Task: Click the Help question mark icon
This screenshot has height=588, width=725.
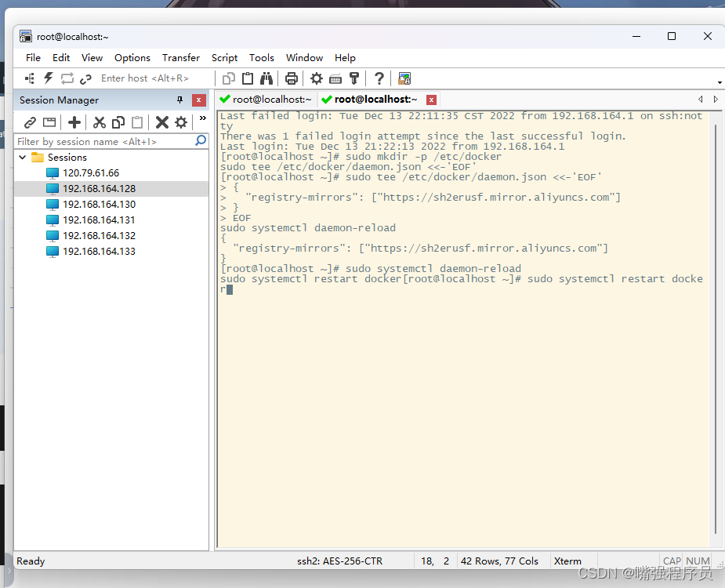Action: point(379,78)
